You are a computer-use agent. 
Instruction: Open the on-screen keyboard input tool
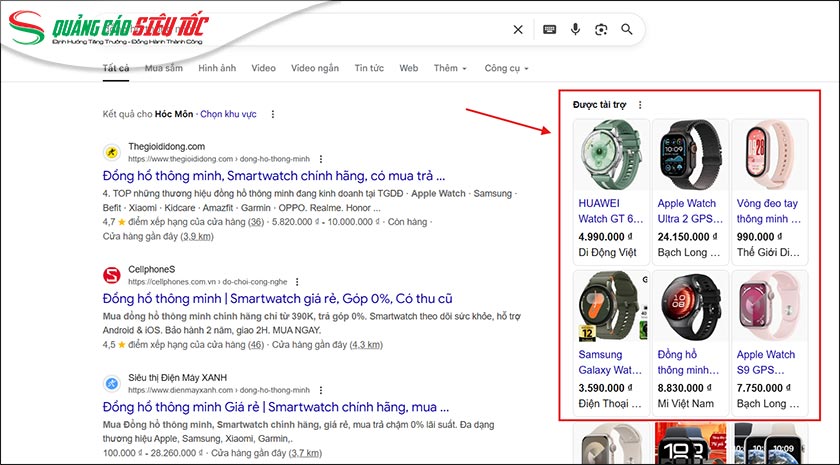coord(549,30)
